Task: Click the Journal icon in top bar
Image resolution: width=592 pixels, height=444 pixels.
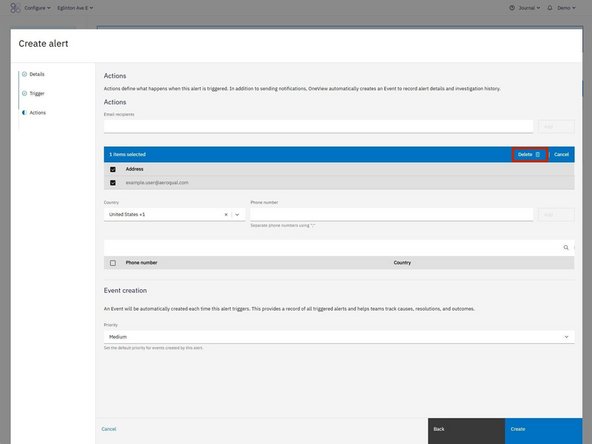Action: [x=512, y=8]
